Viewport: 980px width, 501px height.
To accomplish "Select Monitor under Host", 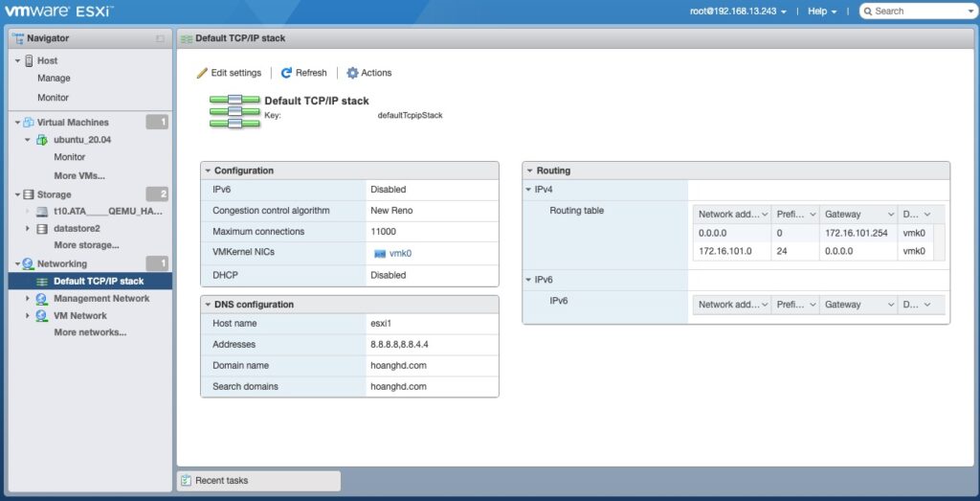I will (x=54, y=98).
